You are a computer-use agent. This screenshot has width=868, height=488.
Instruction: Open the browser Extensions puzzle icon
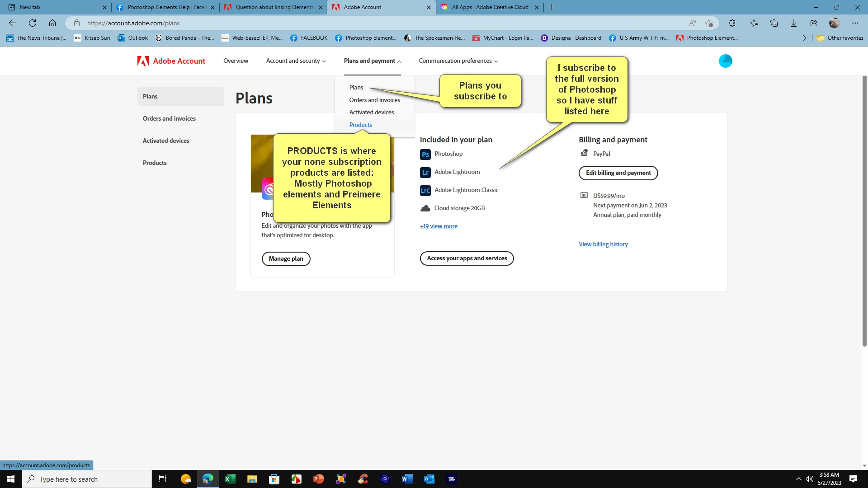coord(732,23)
